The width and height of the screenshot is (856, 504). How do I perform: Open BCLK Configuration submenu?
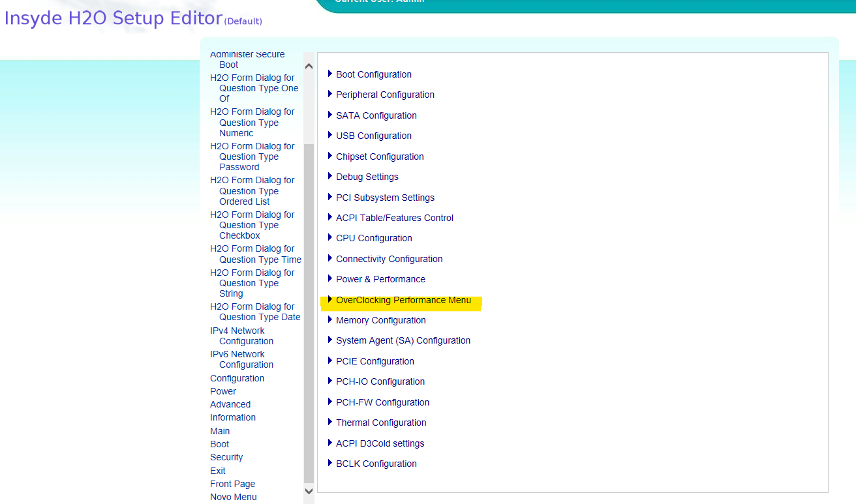[x=376, y=464]
